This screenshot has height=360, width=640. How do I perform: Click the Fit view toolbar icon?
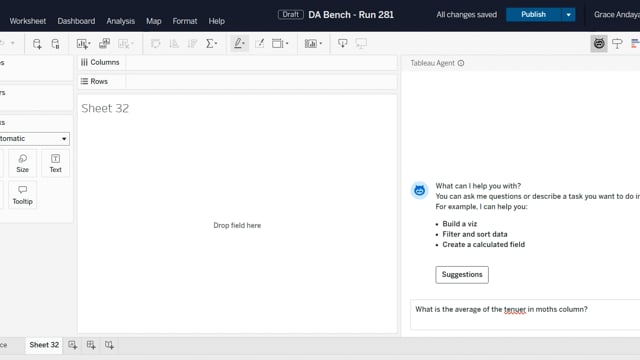tap(278, 43)
